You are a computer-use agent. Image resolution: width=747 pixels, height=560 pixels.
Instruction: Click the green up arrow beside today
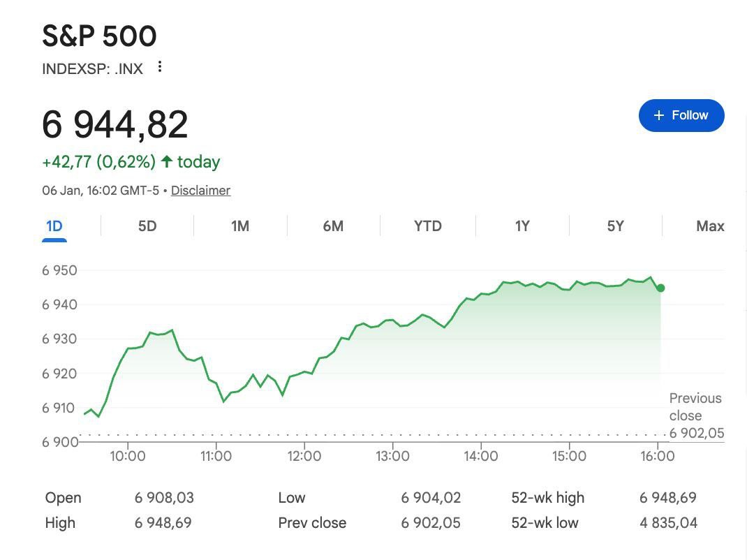click(x=167, y=162)
